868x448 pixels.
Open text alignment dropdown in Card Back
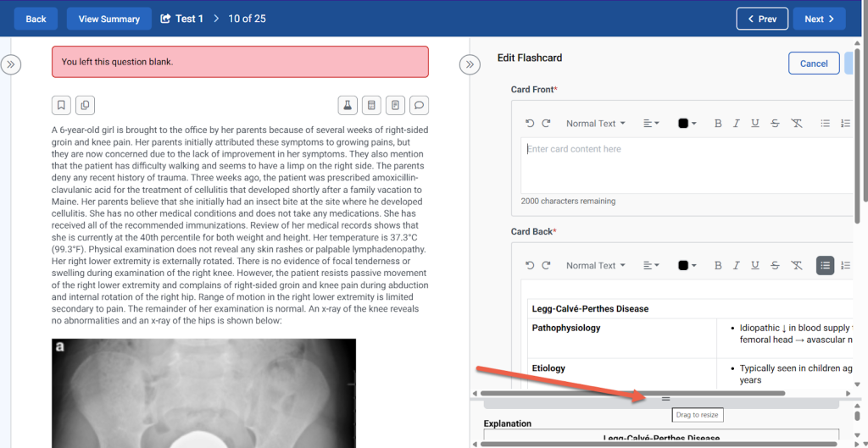(x=651, y=266)
